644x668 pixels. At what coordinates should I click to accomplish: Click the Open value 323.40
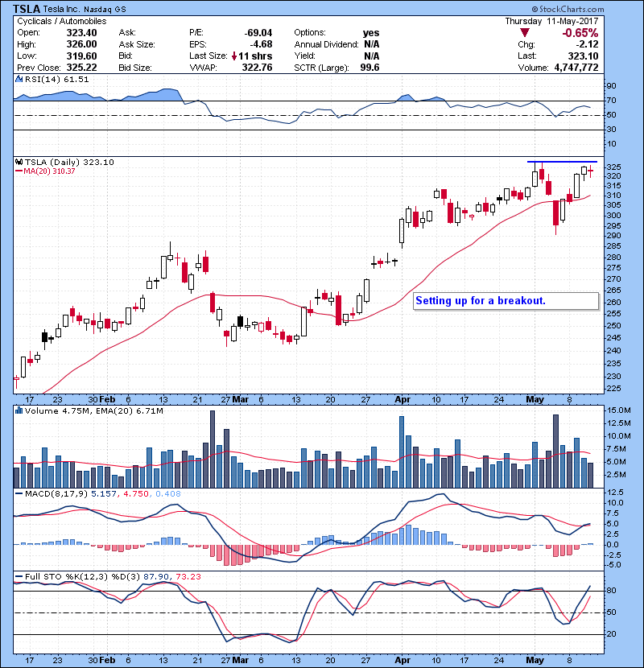point(81,33)
